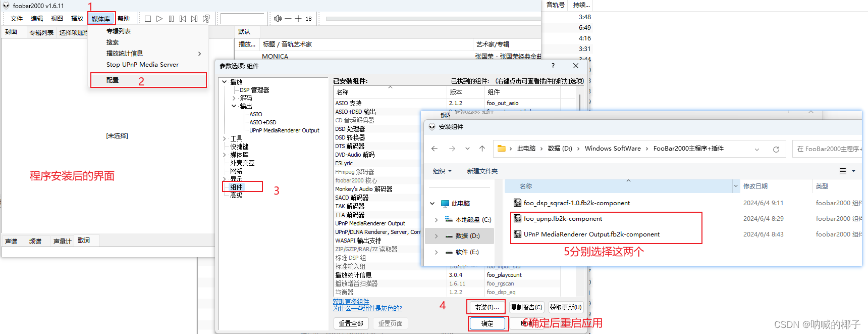Collapse the 播放 root node in preferences tree
The width and height of the screenshot is (868, 334).
[x=225, y=81]
